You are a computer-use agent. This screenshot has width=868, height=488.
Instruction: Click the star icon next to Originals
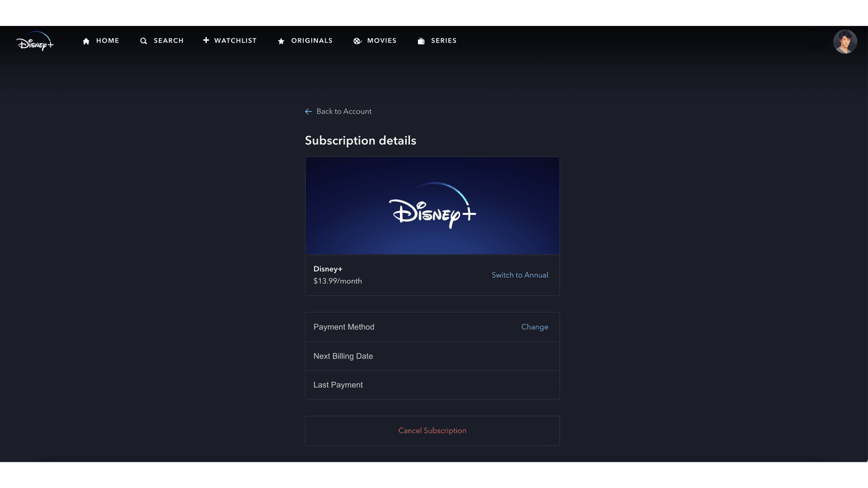click(280, 40)
